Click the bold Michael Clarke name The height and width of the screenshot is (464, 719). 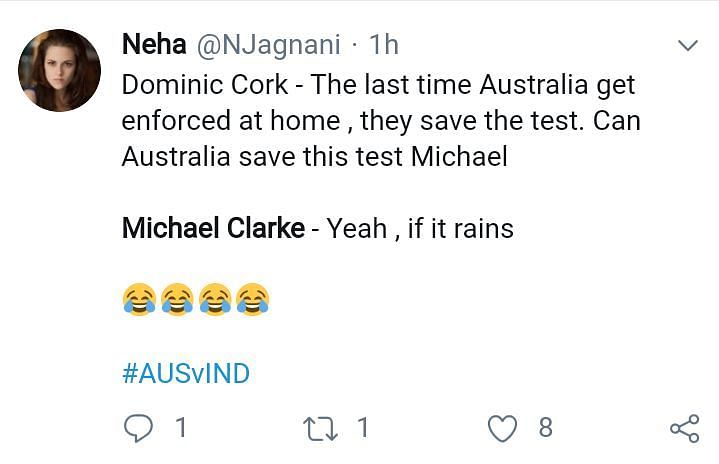tap(213, 228)
